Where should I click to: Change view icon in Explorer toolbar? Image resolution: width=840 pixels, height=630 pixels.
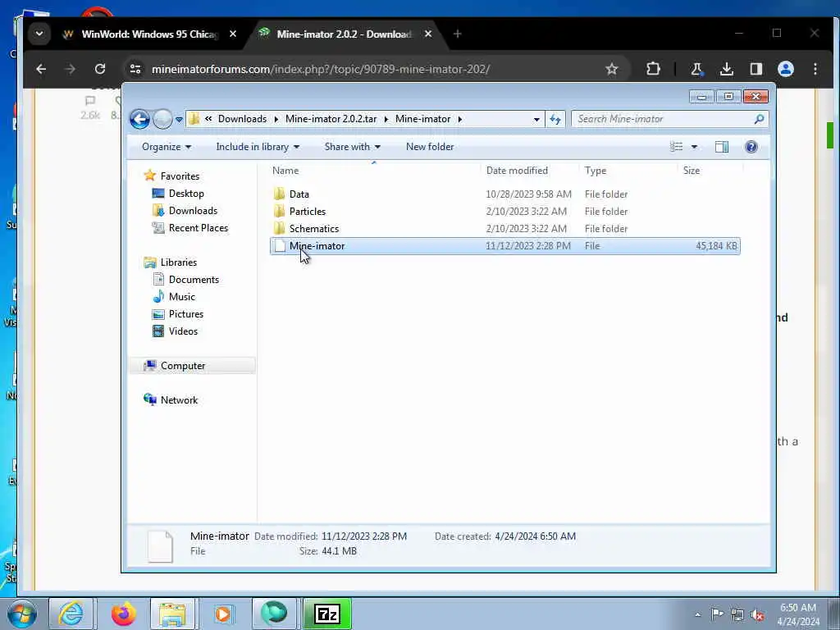point(676,147)
